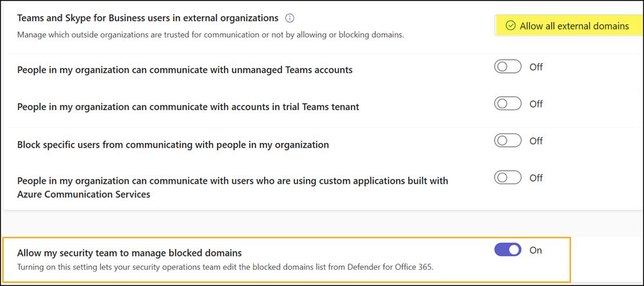
Task: Click the Off label next to trial Teams tenant
Action: 536,104
